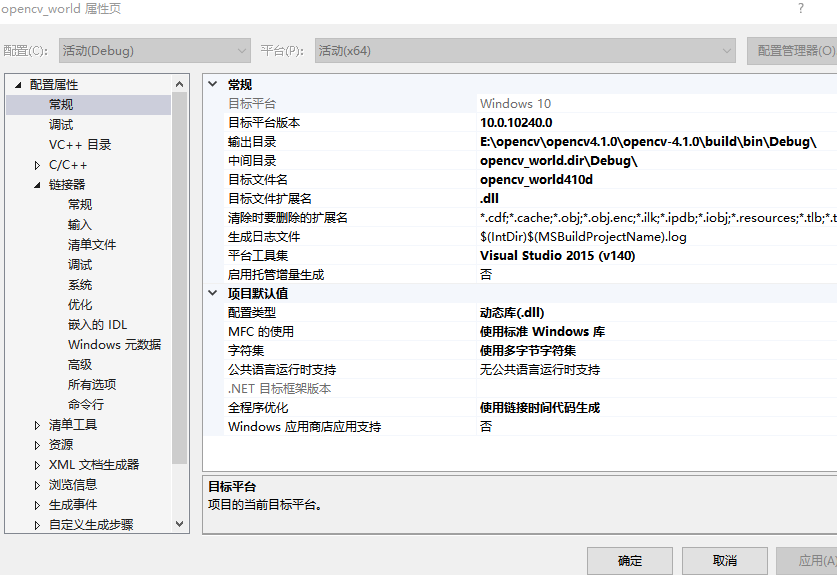Screen dimensions: 837x575
Task: Click the 目标平台 property label
Action: coord(252,104)
